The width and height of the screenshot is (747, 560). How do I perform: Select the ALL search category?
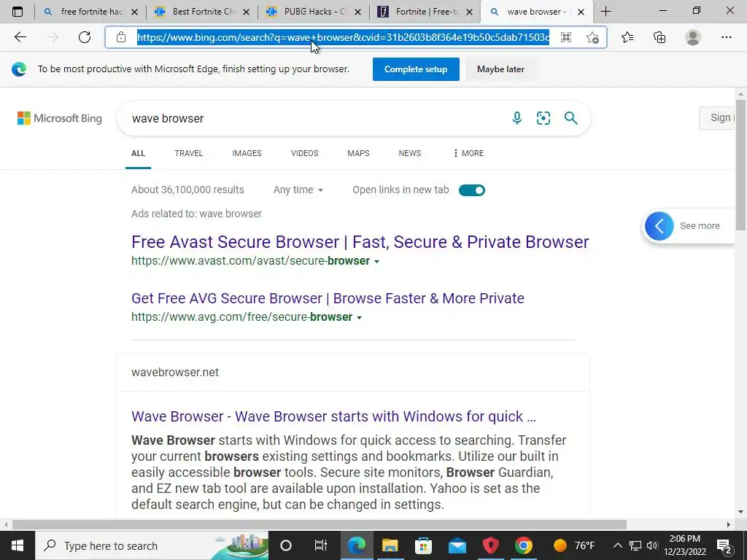tap(138, 153)
